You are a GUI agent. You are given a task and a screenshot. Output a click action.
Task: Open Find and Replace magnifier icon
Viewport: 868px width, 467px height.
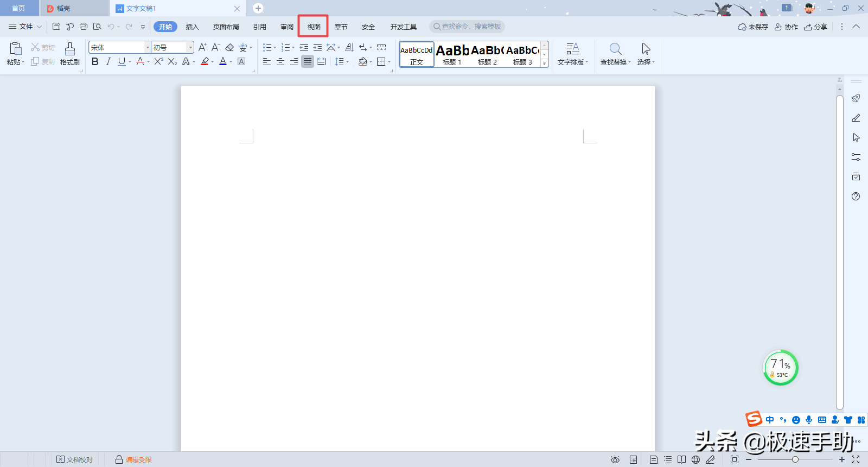[615, 49]
